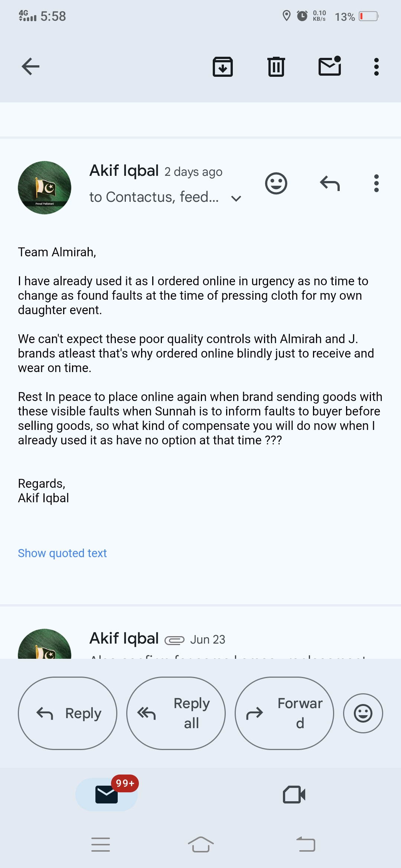
Task: Mark the email as unread
Action: (x=330, y=66)
